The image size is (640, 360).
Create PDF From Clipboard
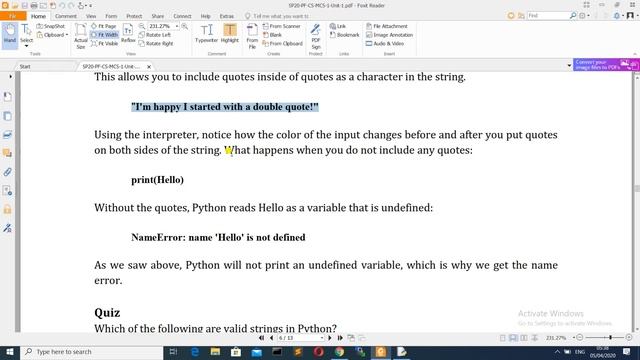[282, 43]
